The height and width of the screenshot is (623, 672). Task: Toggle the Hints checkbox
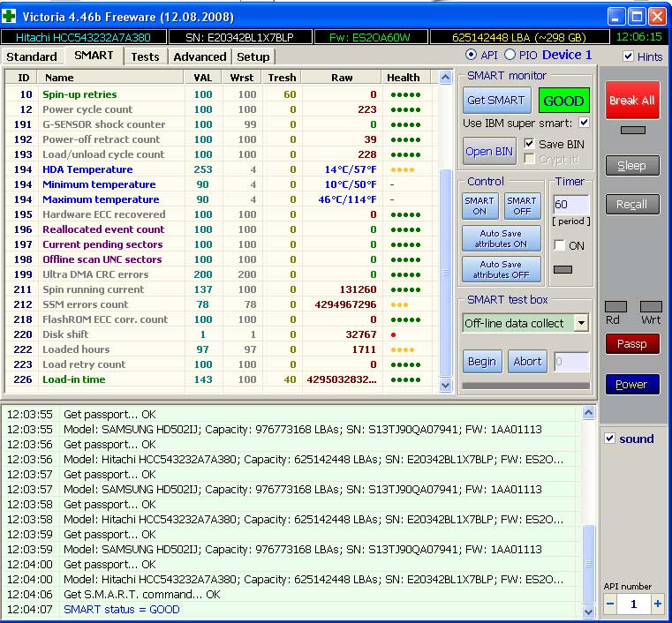pyautogui.click(x=628, y=56)
